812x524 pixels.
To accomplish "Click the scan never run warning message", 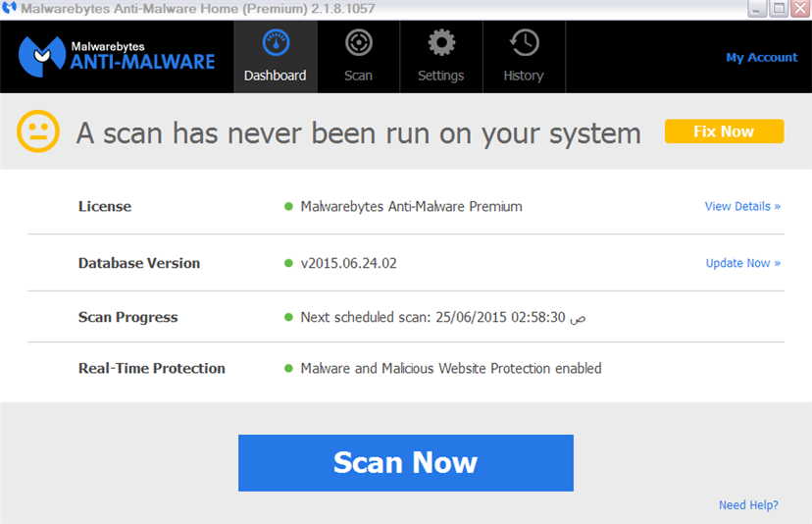I will tap(358, 132).
